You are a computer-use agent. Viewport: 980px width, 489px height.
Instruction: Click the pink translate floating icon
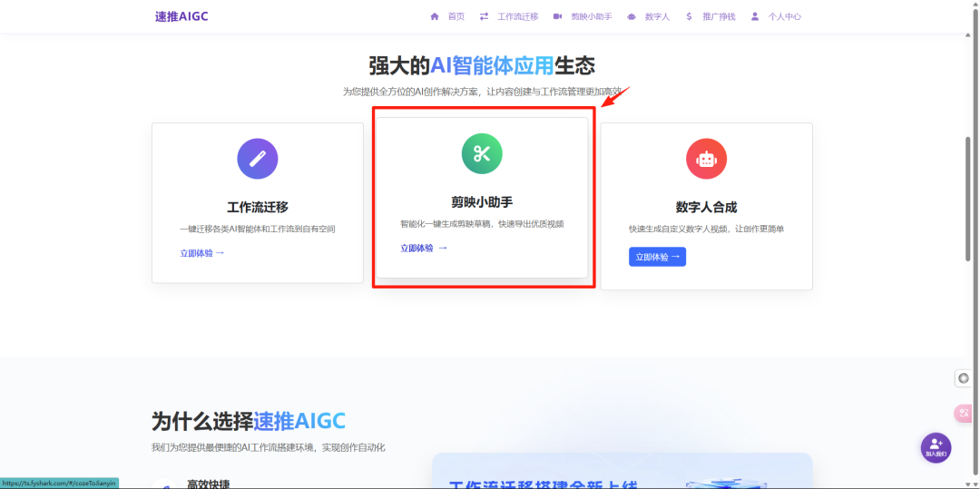[x=963, y=413]
